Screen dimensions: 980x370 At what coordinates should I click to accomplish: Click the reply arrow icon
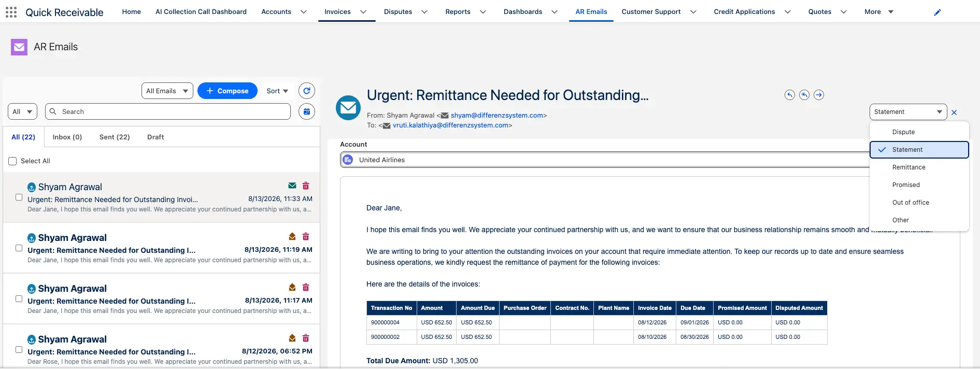coord(789,95)
